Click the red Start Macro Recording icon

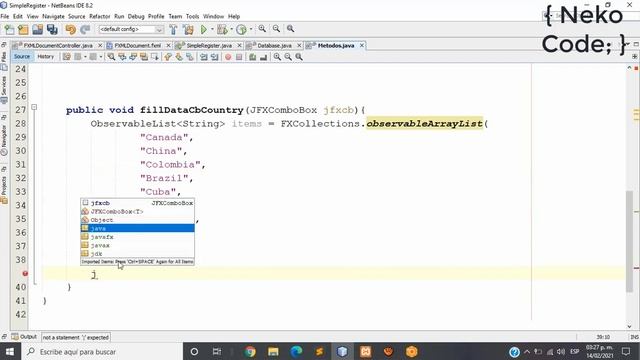[228, 57]
